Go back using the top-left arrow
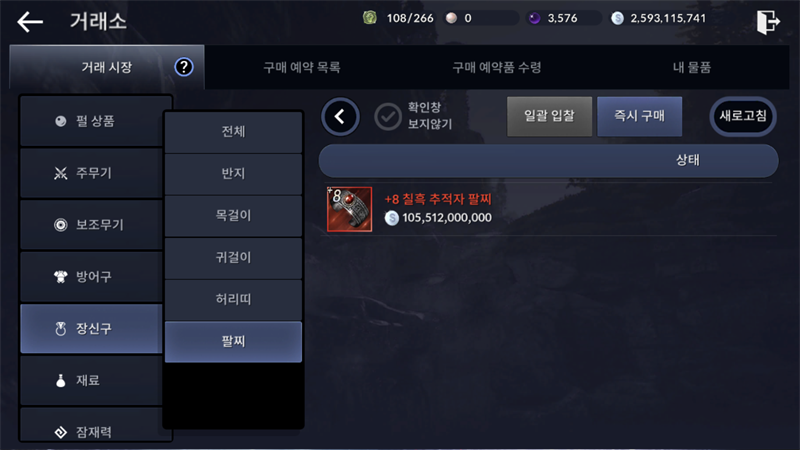This screenshot has height=450, width=800. coord(30,22)
